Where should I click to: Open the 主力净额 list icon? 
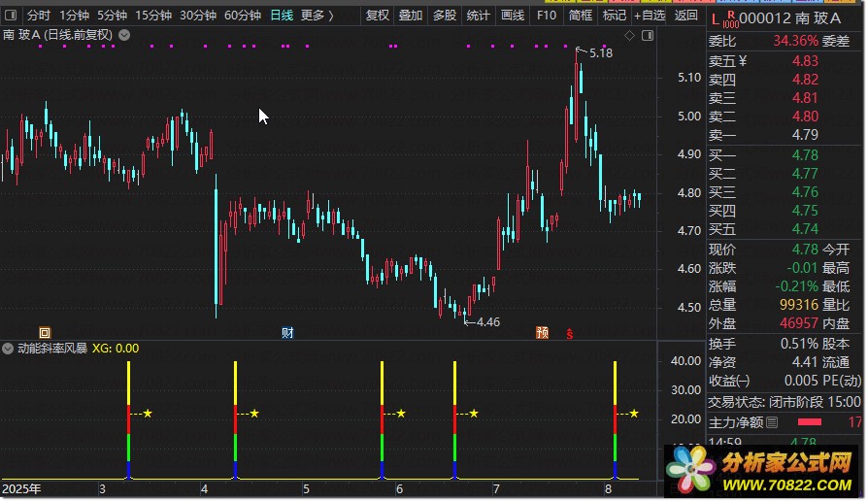tap(772, 422)
